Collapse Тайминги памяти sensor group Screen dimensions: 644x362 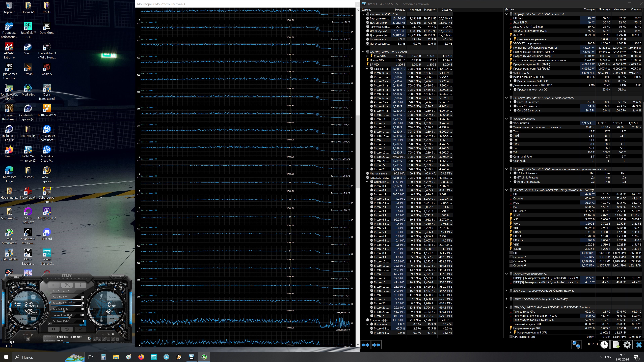point(506,119)
